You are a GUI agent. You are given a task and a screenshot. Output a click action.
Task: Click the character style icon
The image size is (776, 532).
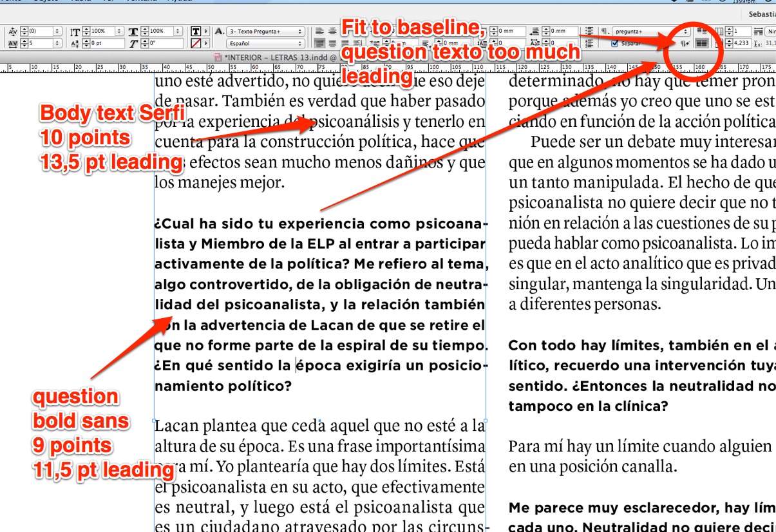(x=219, y=32)
